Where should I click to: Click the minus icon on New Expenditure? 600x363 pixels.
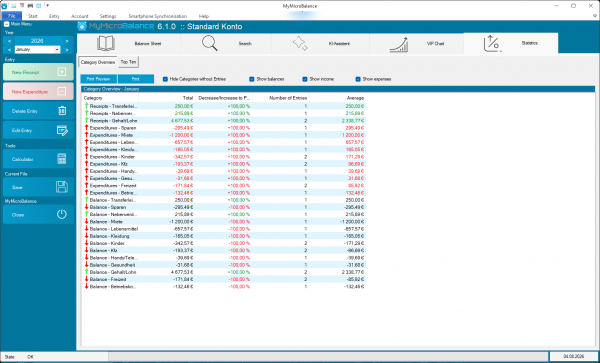click(62, 91)
